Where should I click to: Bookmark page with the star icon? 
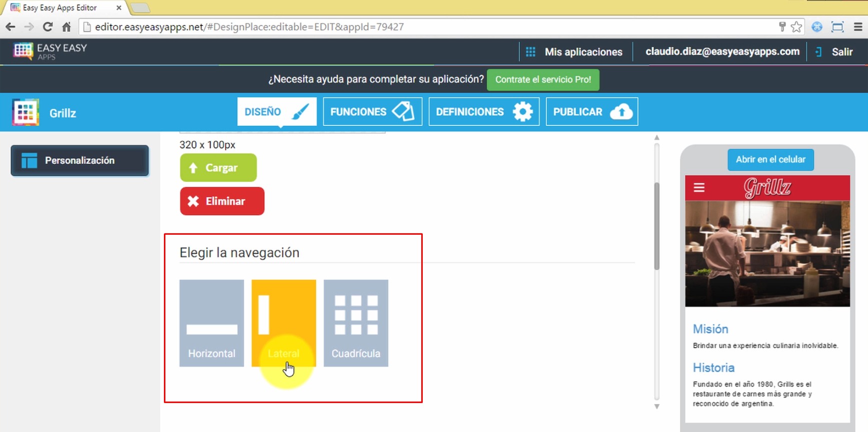point(797,27)
